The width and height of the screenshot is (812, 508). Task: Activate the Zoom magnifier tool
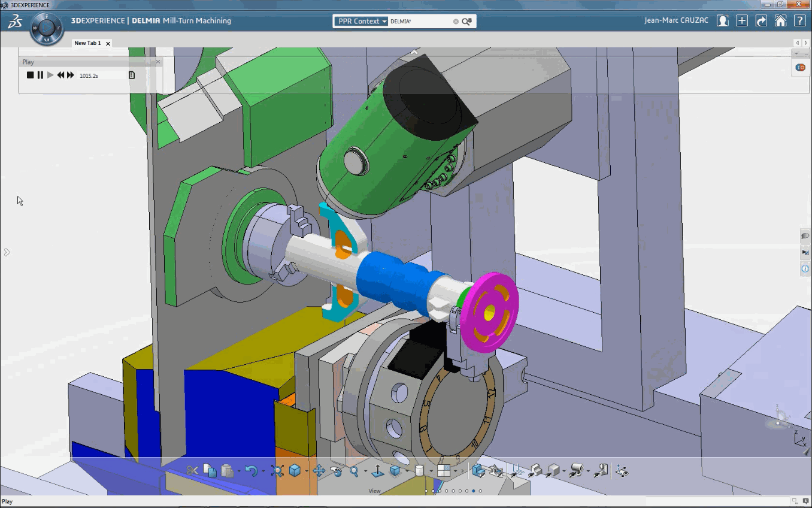pyautogui.click(x=354, y=471)
